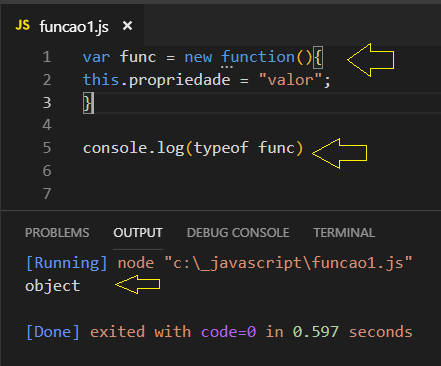Click line number 1 in the gutter
This screenshot has height=366, width=441.
point(47,57)
